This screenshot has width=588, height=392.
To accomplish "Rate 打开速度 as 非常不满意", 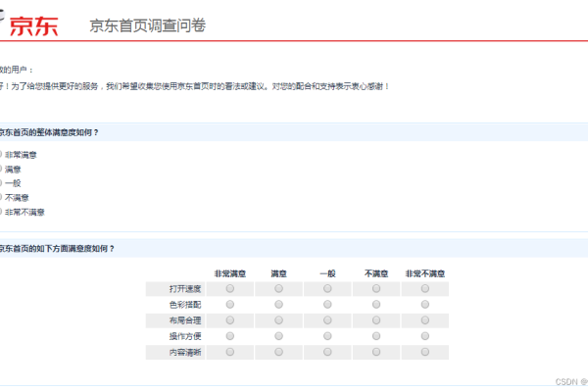I will [x=425, y=288].
